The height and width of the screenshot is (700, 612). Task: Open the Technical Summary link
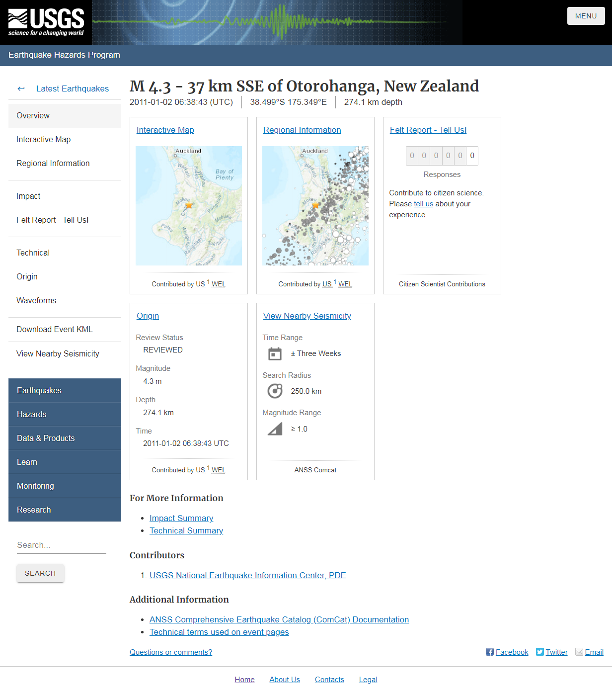pyautogui.click(x=186, y=530)
